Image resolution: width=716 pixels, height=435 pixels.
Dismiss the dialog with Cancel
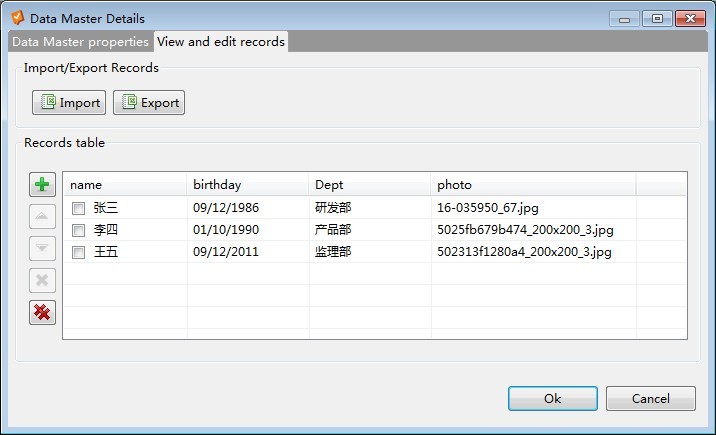[650, 398]
